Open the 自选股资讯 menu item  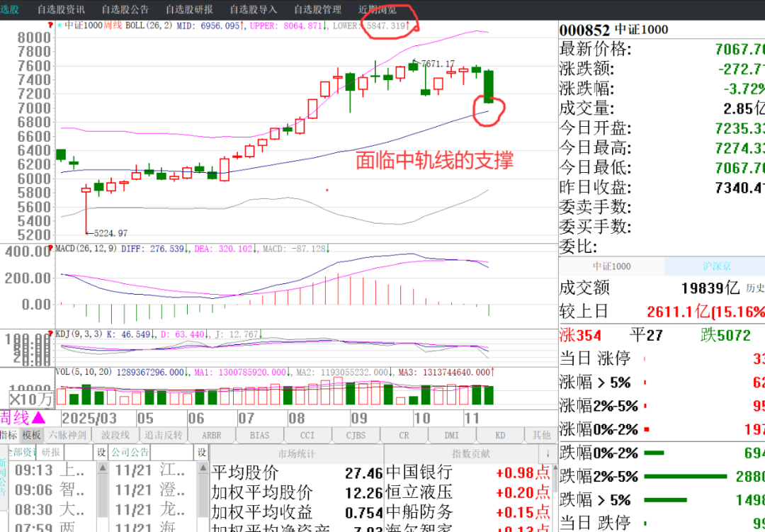click(61, 9)
